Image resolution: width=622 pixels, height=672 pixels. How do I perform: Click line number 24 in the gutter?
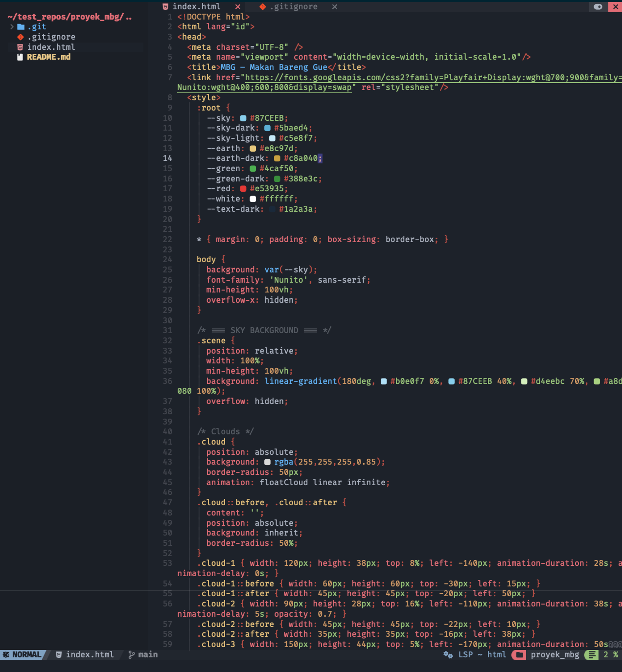(167, 260)
